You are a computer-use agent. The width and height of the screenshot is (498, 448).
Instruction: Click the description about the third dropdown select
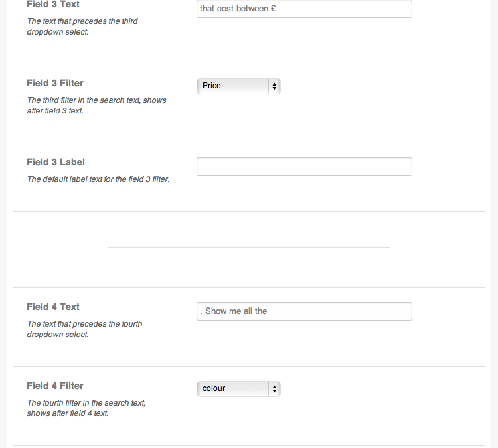(82, 27)
